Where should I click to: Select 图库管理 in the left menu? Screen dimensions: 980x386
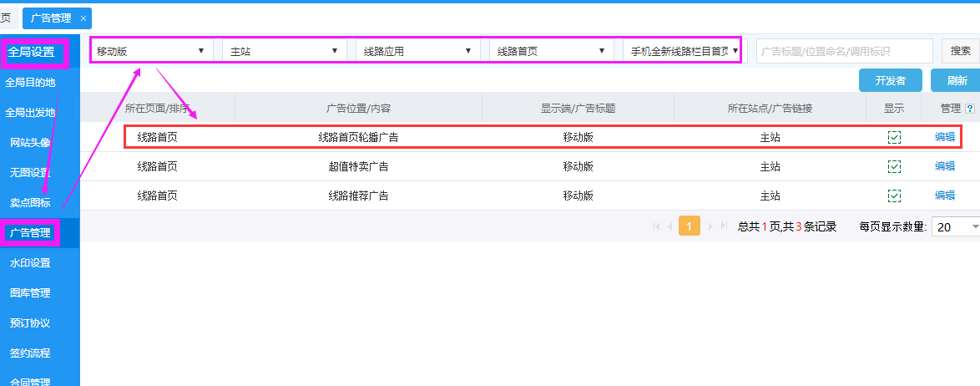pyautogui.click(x=30, y=293)
